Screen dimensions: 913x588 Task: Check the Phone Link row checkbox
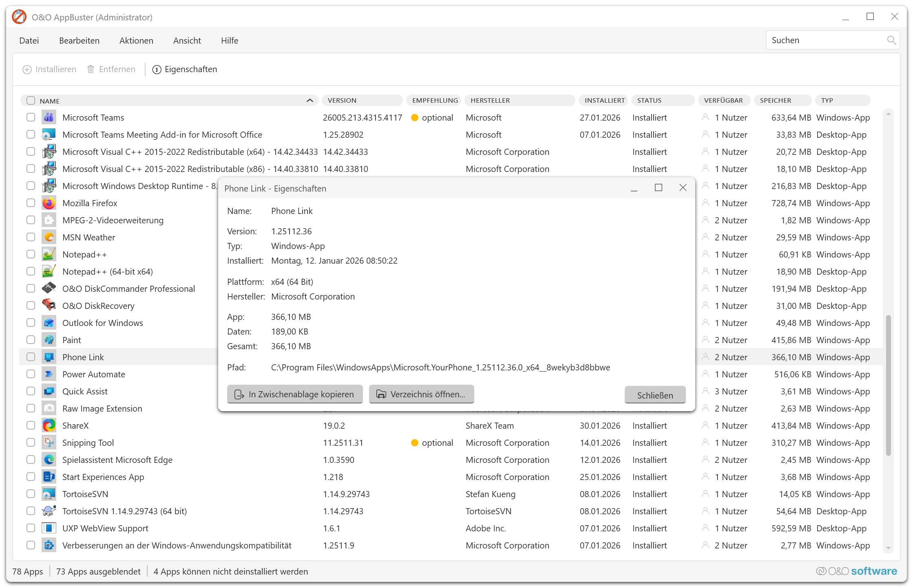31,357
